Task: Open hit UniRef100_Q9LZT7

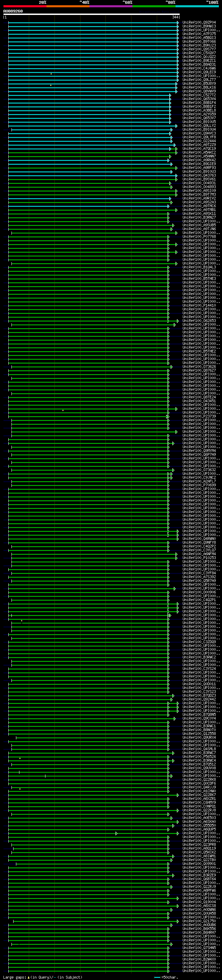Action: [199, 80]
